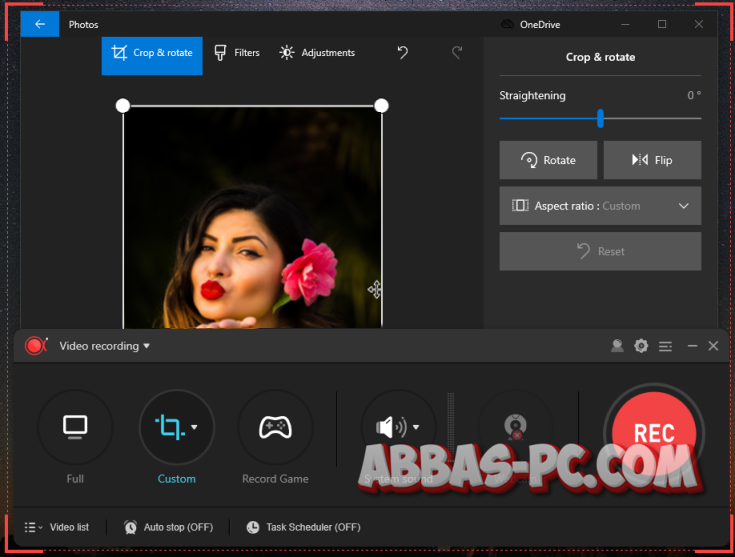Screen dimensions: 735x557
Task: Click the Straightening slider handle
Action: coord(600,118)
